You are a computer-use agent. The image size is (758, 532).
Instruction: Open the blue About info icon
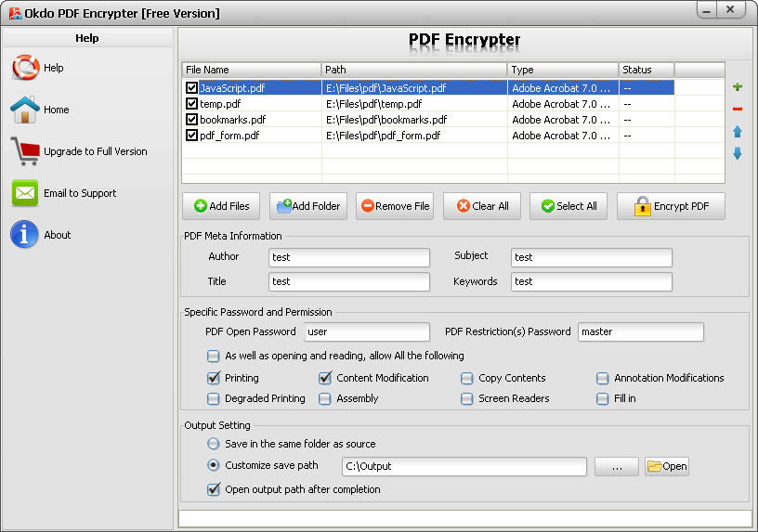coord(24,234)
